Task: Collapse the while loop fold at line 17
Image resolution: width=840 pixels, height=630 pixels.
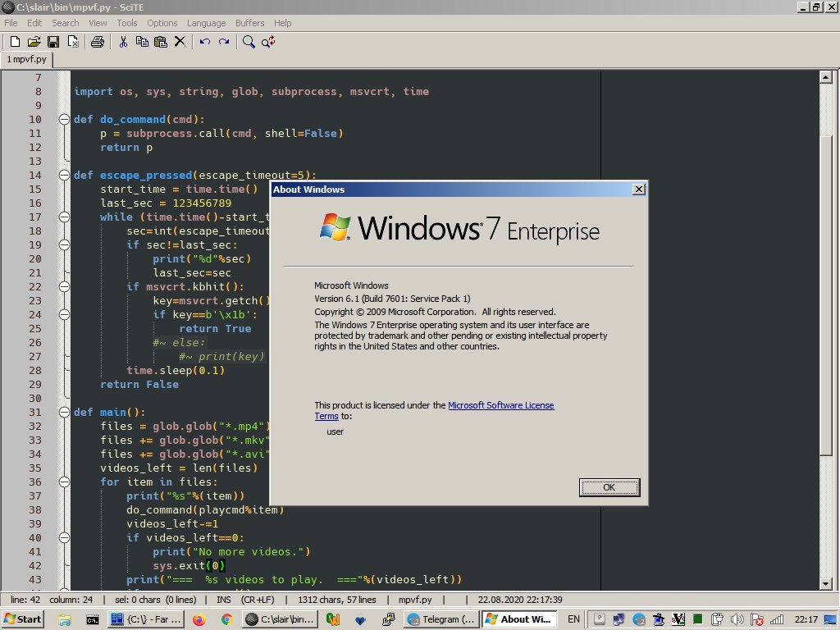Action: 64,217
